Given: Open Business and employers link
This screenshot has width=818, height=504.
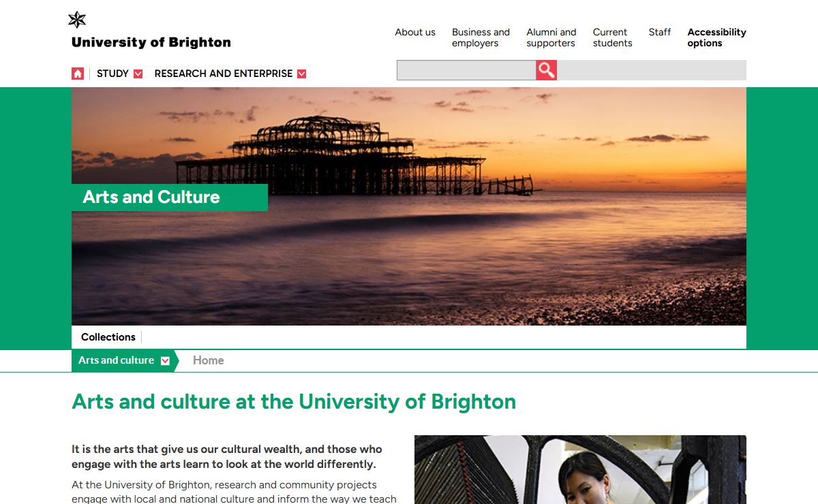Looking at the screenshot, I should click(x=481, y=37).
